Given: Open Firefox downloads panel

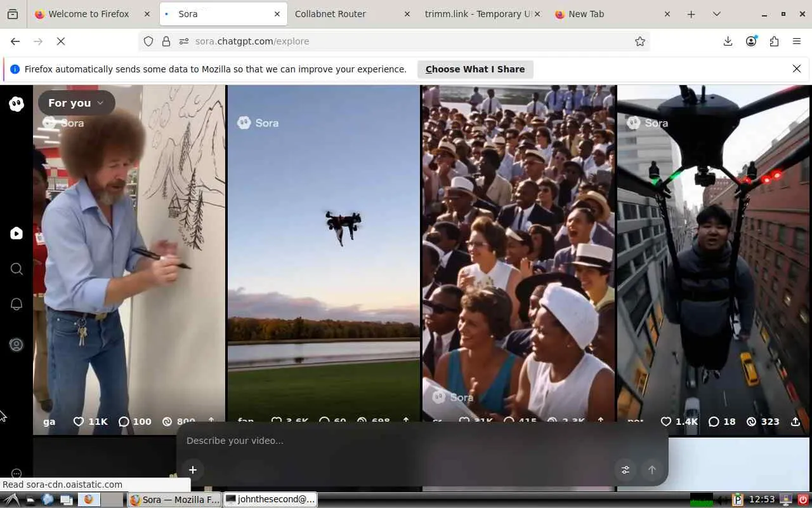Looking at the screenshot, I should 728,41.
